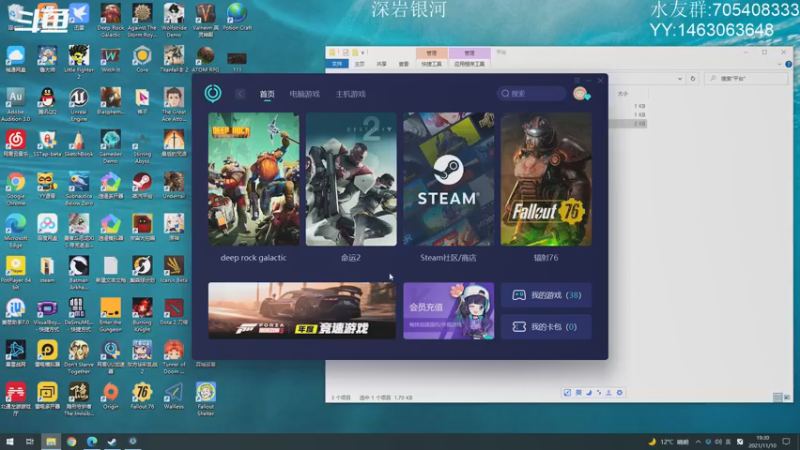Open the Forza Horizon 5 racing banner

[302, 311]
